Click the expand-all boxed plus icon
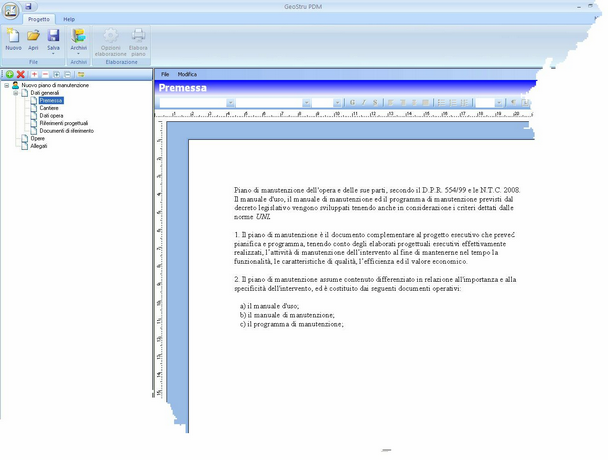Screen dimensions: 608x460 coord(57,74)
